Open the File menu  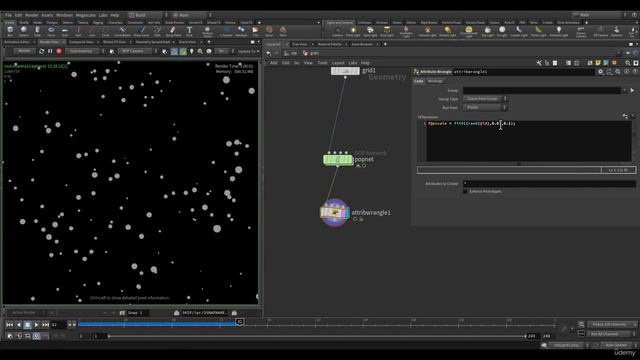pyautogui.click(x=8, y=15)
